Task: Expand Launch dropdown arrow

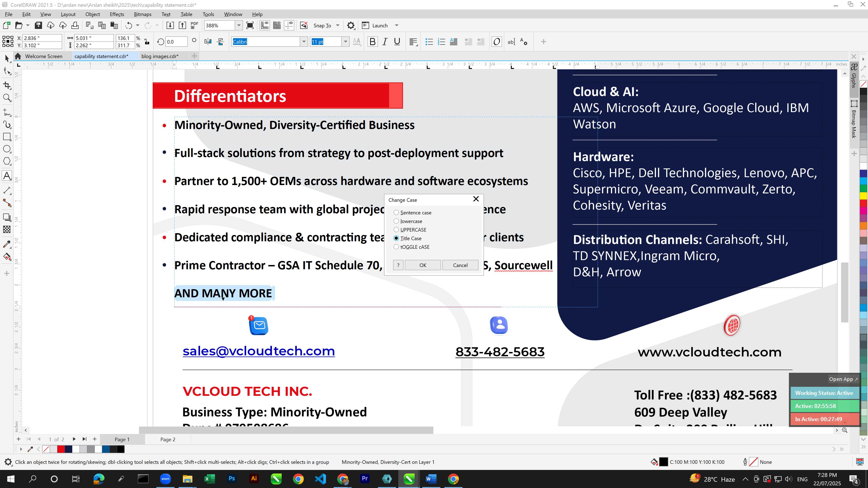Action: pos(397,25)
